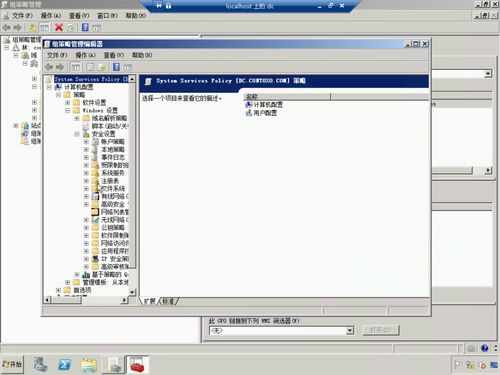Click the red X delete toolbar icon

coord(59,27)
